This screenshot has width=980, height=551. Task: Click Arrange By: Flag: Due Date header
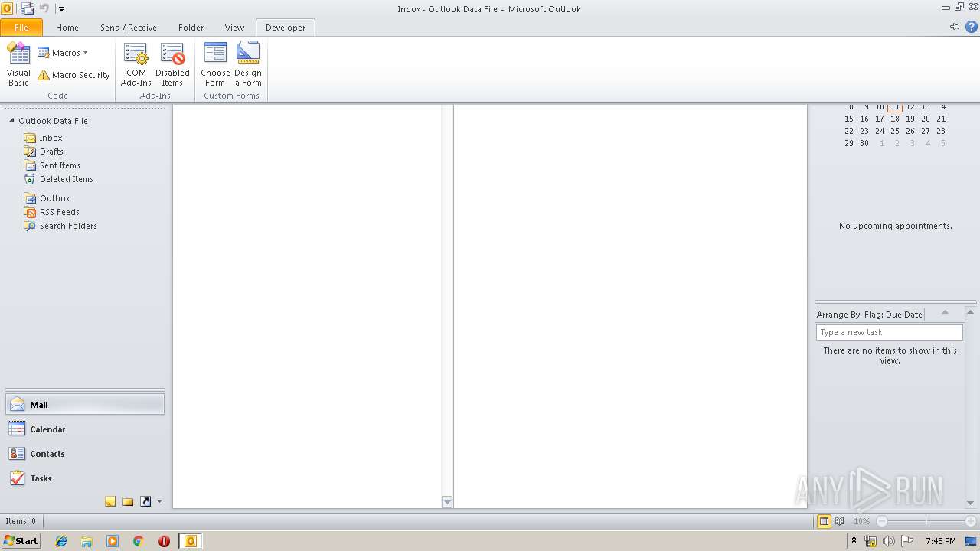point(869,315)
